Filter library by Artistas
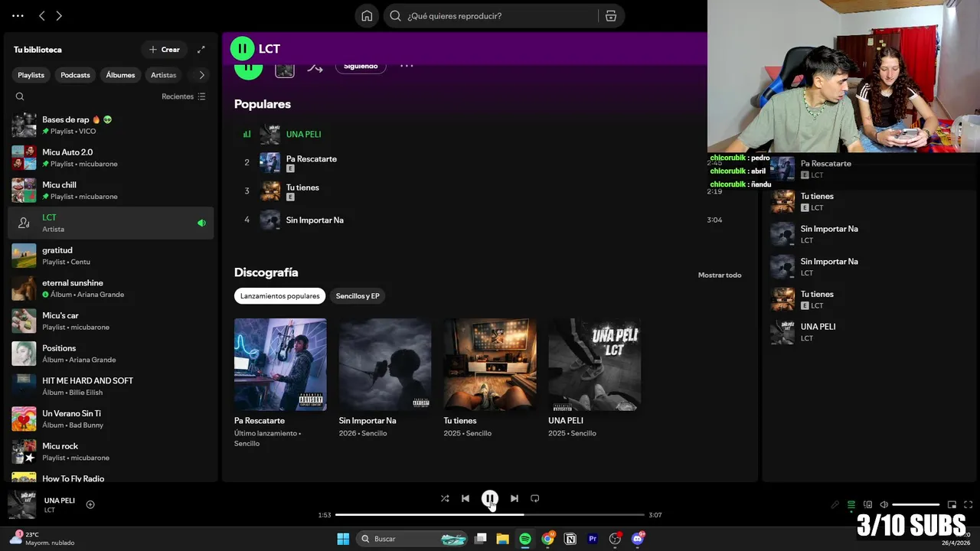The height and width of the screenshot is (551, 980). [163, 75]
